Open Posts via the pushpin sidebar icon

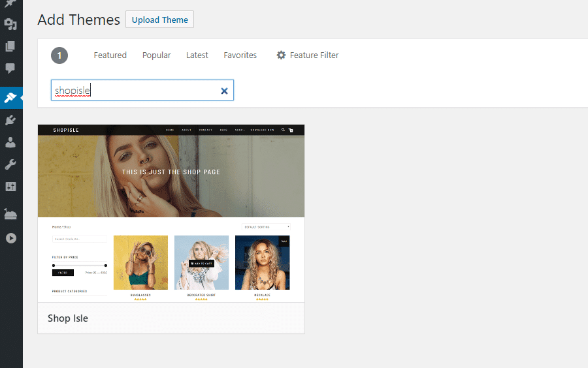(x=10, y=4)
